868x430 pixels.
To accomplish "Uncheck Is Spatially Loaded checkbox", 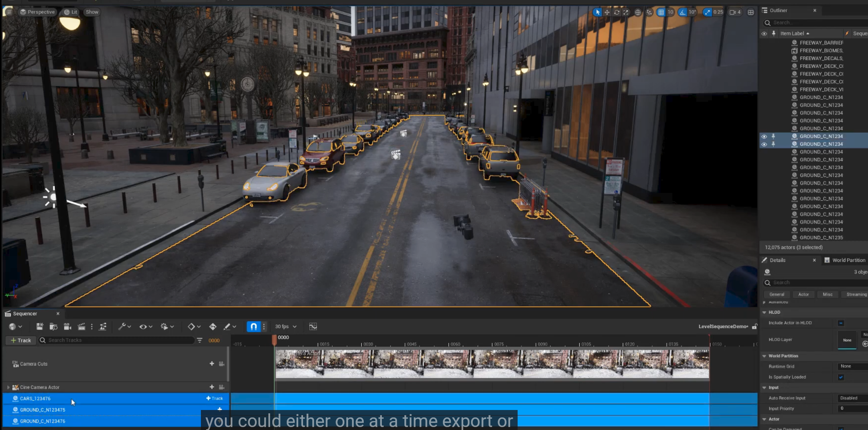I will click(x=841, y=377).
